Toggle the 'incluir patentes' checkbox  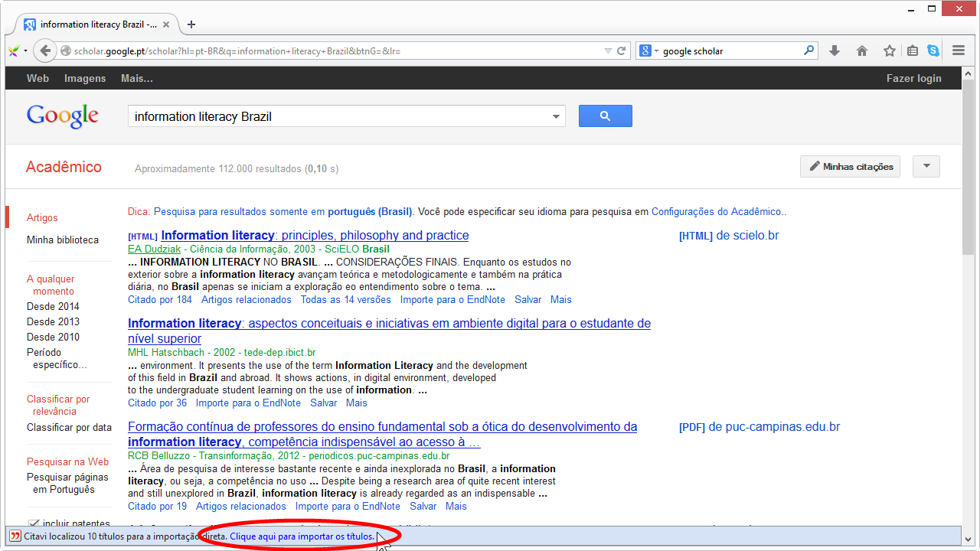[x=33, y=523]
